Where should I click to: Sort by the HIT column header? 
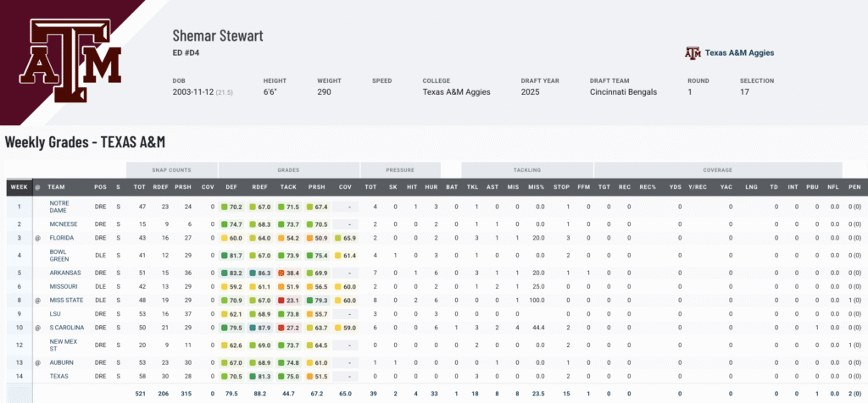(x=412, y=187)
